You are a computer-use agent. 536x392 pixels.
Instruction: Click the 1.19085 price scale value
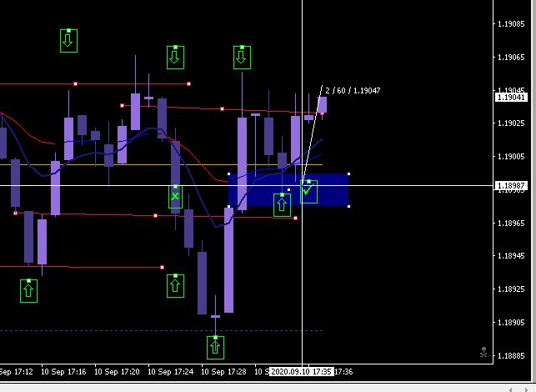pyautogui.click(x=511, y=24)
